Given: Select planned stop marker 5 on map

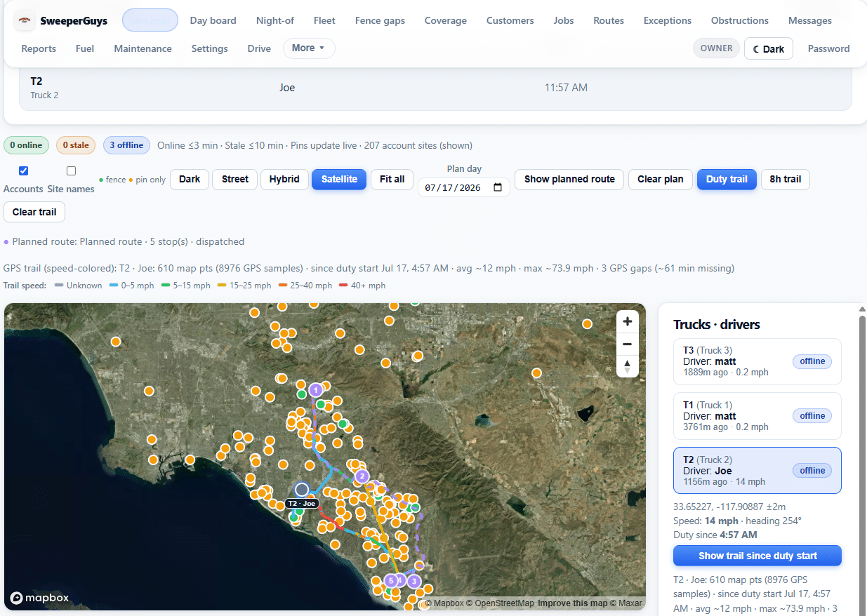Looking at the screenshot, I should coord(391,580).
